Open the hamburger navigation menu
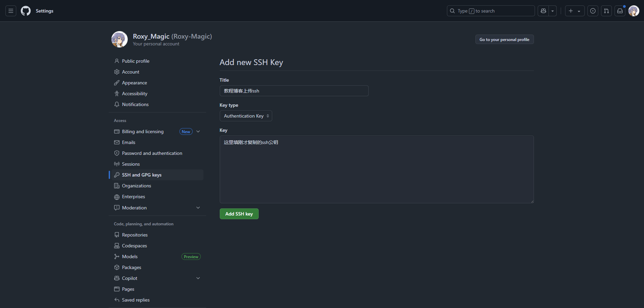The height and width of the screenshot is (308, 644). [x=11, y=11]
